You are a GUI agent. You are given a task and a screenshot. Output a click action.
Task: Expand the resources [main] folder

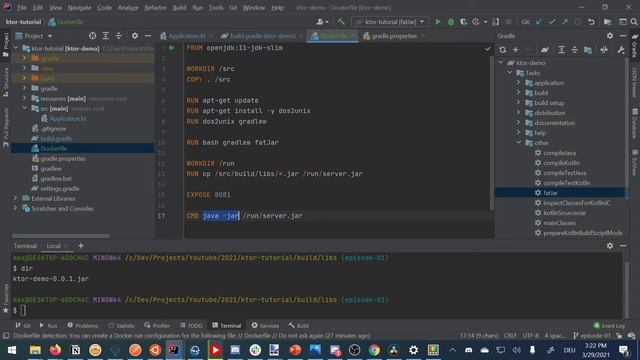[24, 98]
